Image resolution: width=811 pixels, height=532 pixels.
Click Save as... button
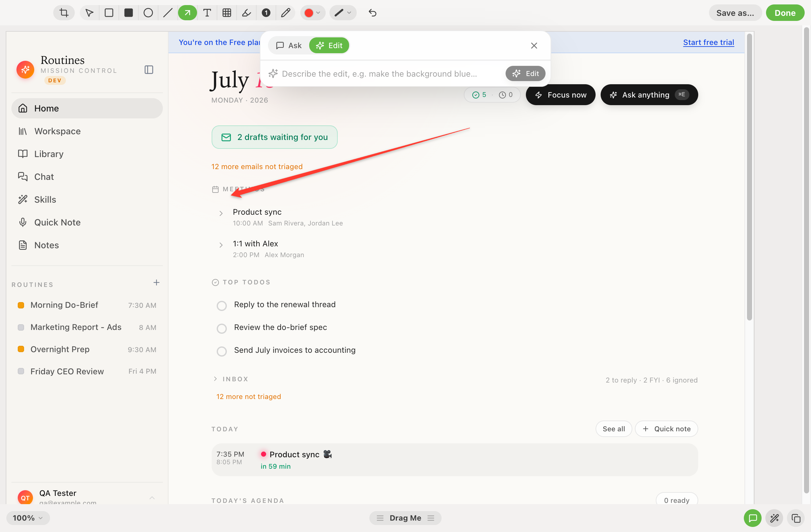[735, 13]
